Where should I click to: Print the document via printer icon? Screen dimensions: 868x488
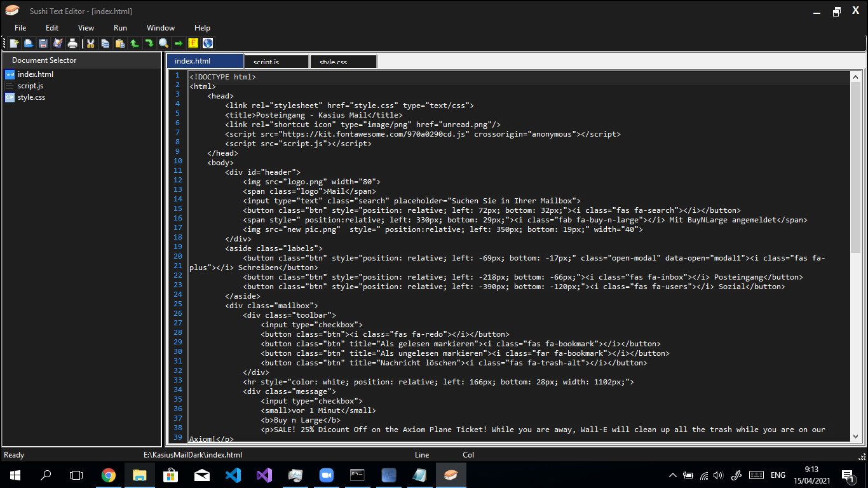(x=72, y=43)
